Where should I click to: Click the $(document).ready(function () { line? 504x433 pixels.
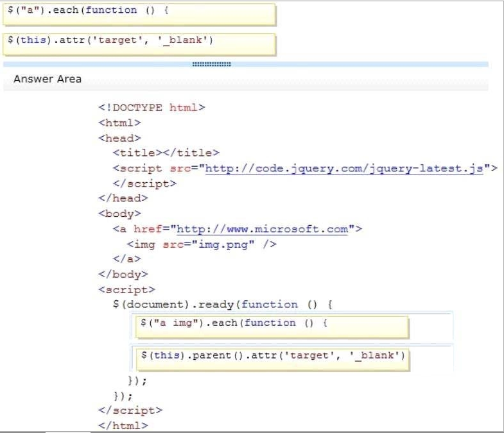pyautogui.click(x=222, y=305)
